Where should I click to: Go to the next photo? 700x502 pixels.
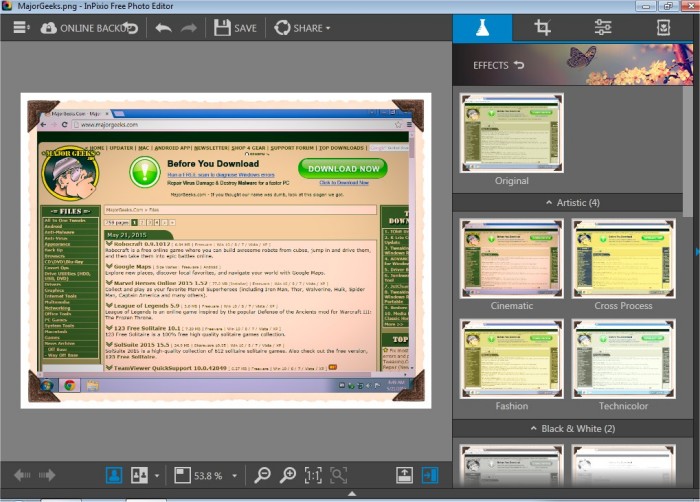pyautogui.click(x=47, y=475)
